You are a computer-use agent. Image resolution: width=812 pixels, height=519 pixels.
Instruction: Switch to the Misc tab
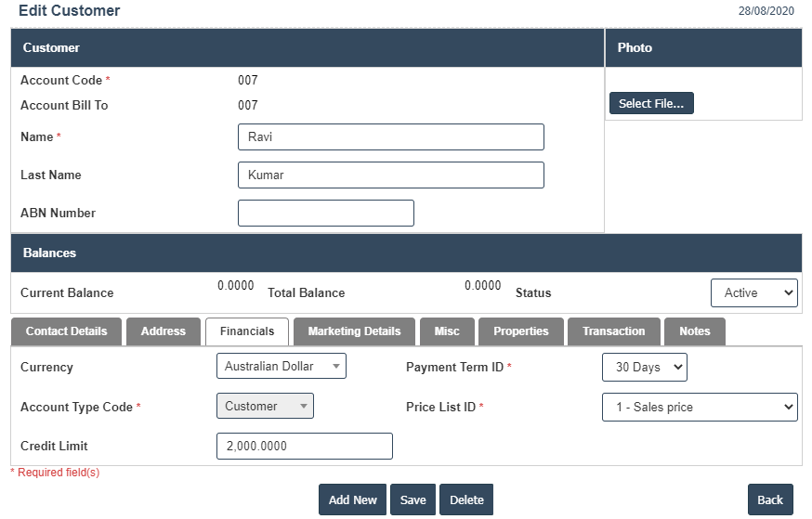click(x=447, y=331)
